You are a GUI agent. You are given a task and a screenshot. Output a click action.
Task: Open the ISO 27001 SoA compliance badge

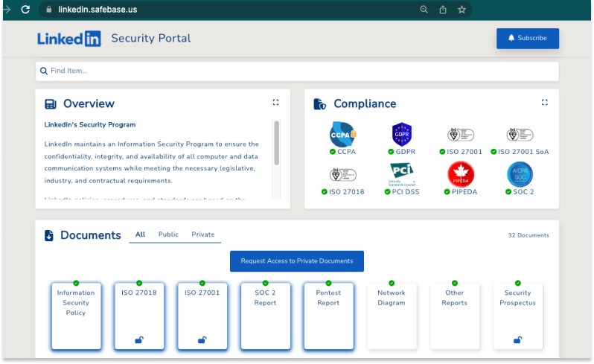(520, 135)
